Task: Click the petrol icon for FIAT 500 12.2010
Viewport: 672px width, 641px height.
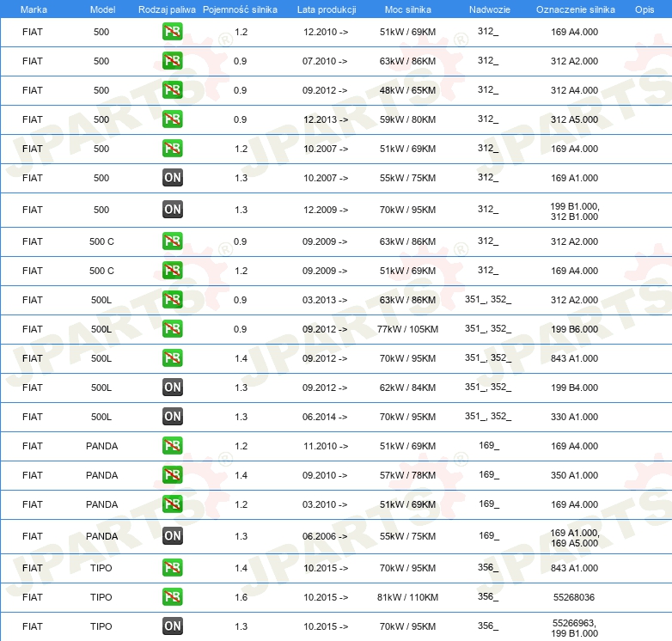Action: coord(172,31)
